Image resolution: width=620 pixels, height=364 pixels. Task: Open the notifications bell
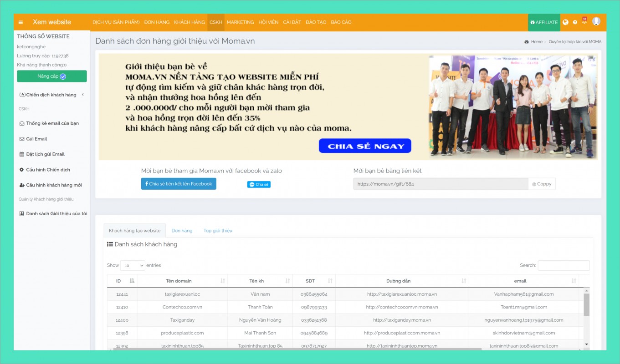tap(584, 22)
